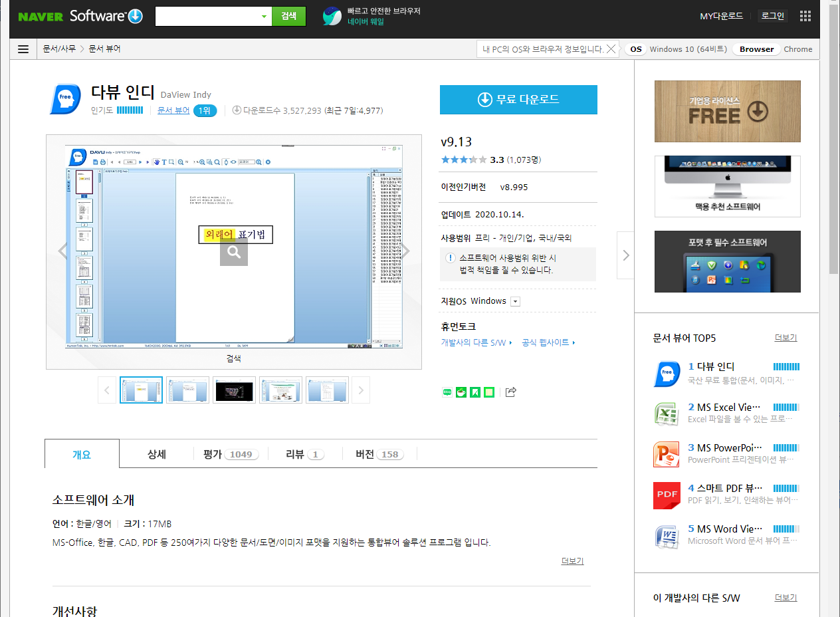Screen dimensions: 840x617
Task: Select the first screenshot thumbnail
Action: [141, 390]
